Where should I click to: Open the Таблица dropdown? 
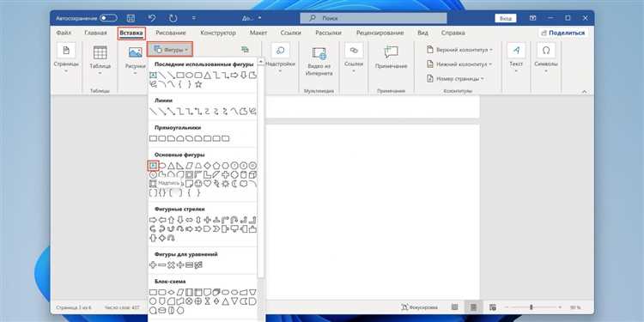(x=100, y=61)
